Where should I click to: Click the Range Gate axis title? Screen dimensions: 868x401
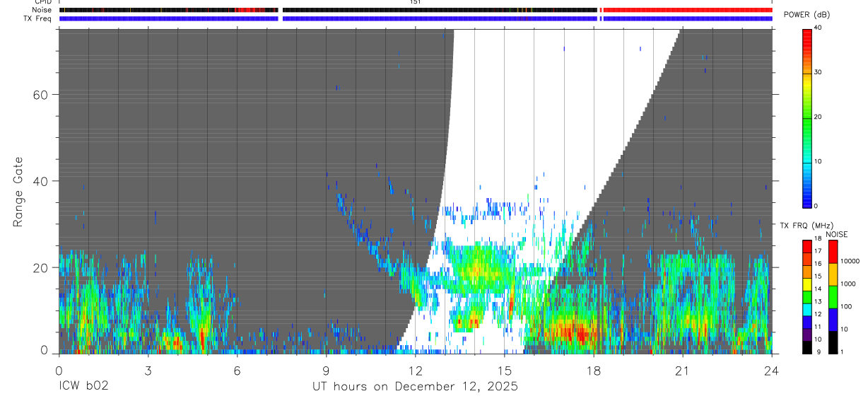point(18,192)
